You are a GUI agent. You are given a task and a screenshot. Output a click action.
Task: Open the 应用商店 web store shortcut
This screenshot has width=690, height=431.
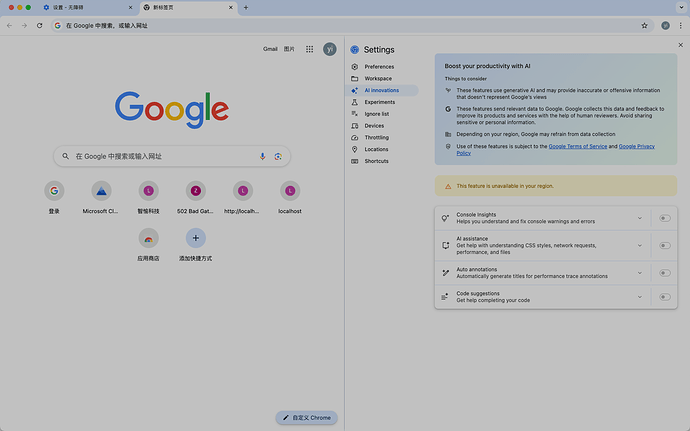(x=148, y=245)
